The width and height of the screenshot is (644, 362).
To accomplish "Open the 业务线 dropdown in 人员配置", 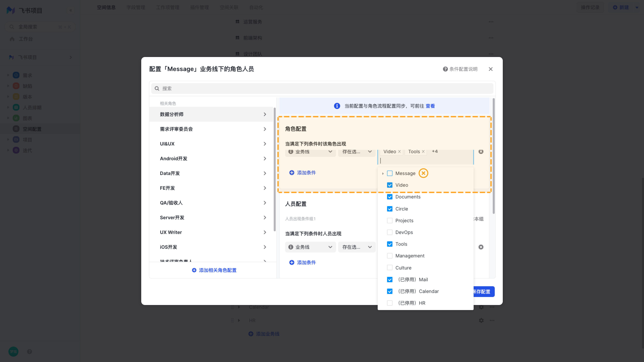I will 310,247.
